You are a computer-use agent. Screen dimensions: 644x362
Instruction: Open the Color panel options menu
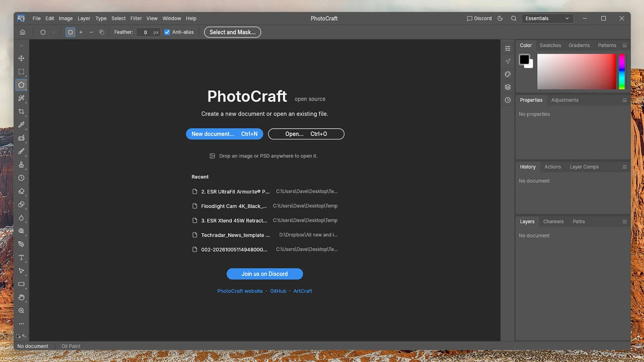(624, 45)
